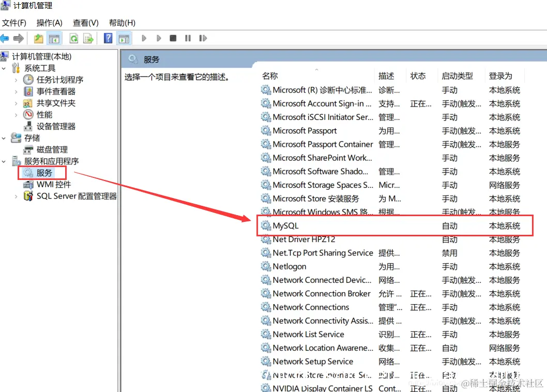
Task: Select Microsoft Store 安装服务 row
Action: [x=391, y=199]
